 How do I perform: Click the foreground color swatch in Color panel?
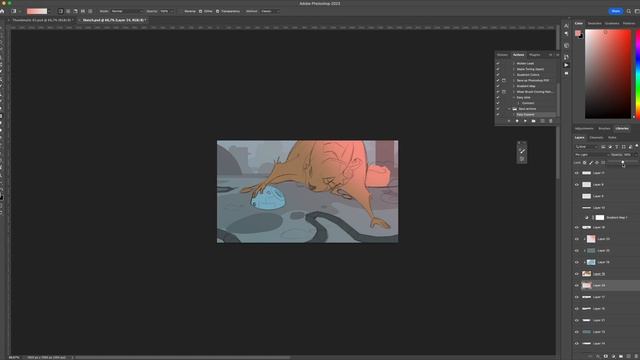point(578,33)
